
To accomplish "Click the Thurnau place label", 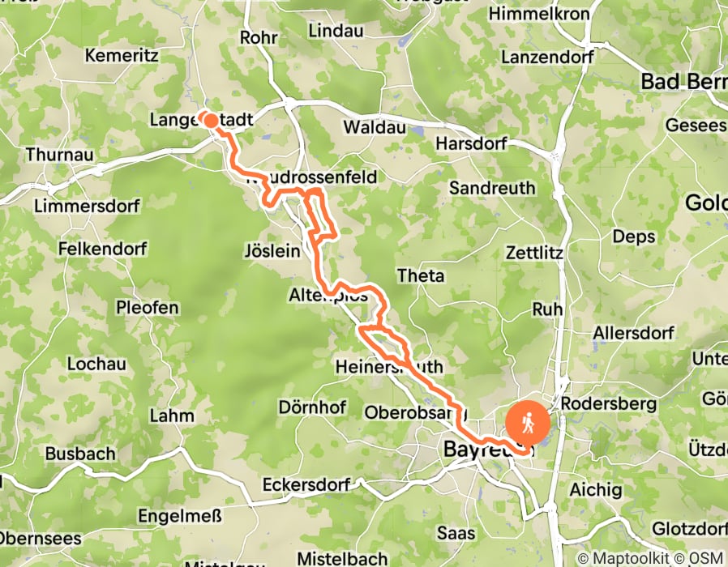I will pos(59,155).
